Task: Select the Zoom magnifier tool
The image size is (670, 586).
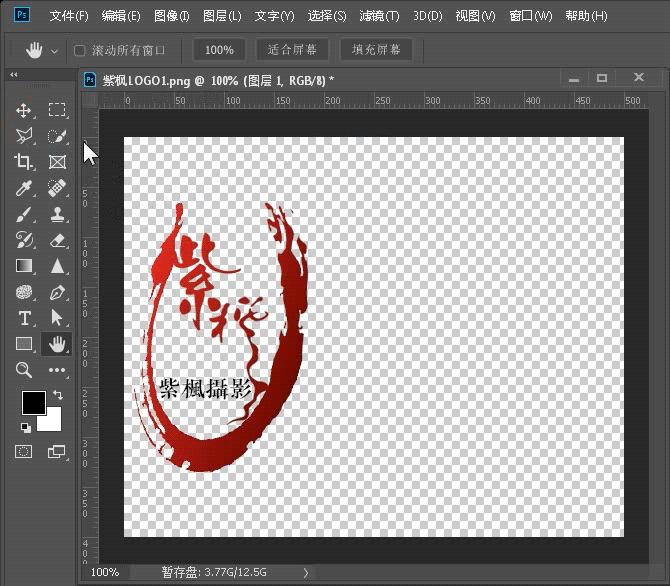Action: point(24,370)
